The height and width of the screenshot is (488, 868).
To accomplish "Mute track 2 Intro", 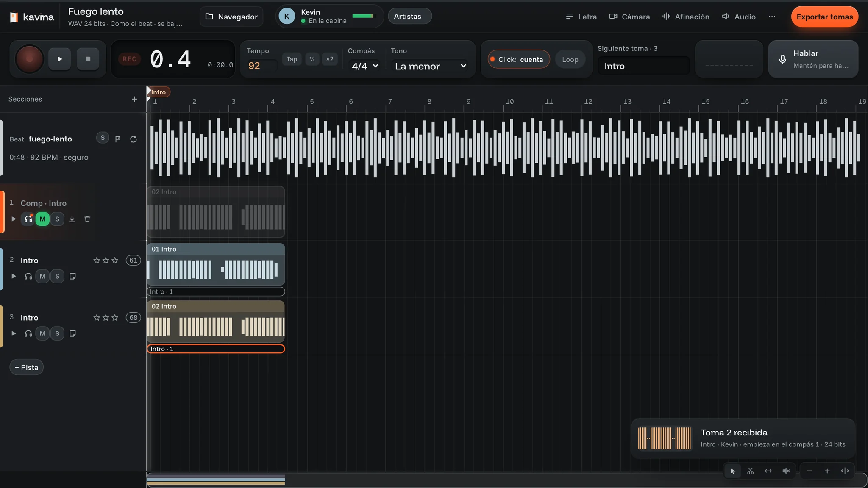I will (42, 276).
